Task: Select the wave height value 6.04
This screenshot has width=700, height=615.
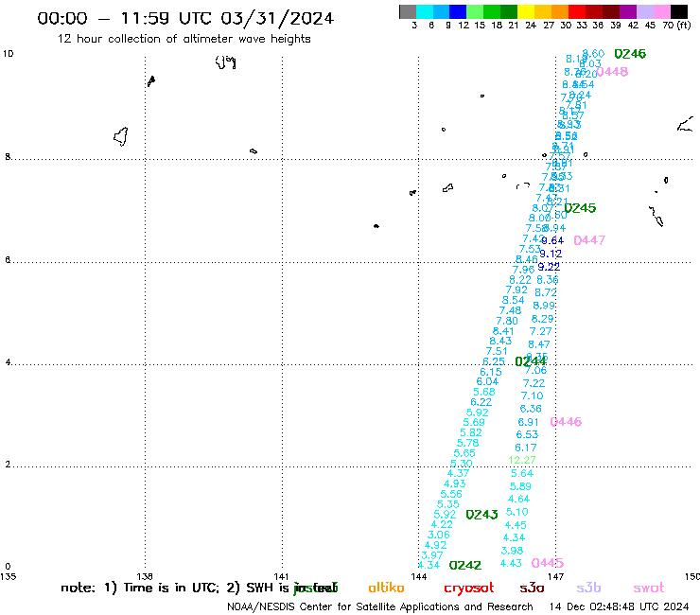Action: click(x=487, y=381)
